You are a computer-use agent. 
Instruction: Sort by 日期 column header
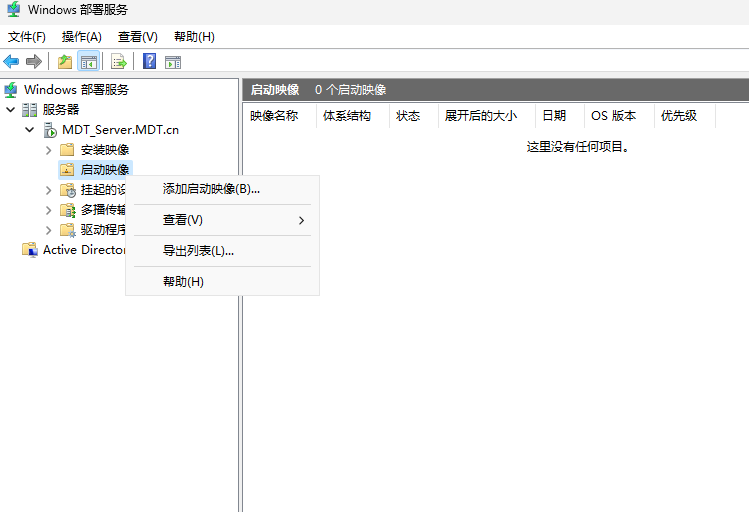point(560,116)
